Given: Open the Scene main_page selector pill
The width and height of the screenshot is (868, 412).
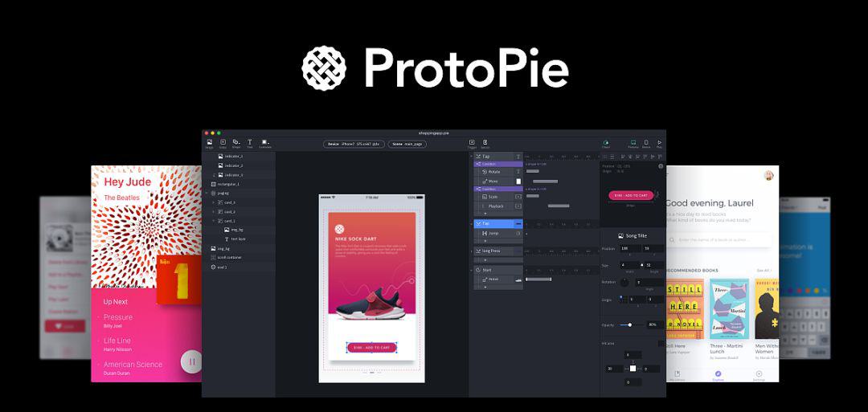Looking at the screenshot, I should click(x=407, y=144).
